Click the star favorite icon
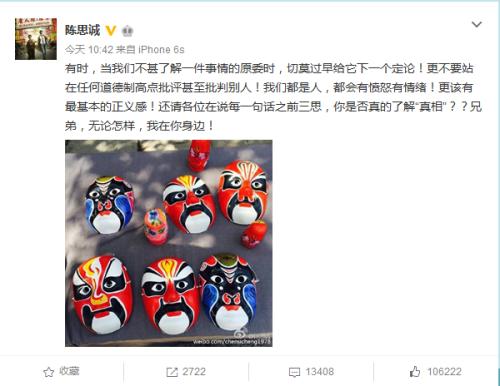Screen dimensions: 500x386 49,372
